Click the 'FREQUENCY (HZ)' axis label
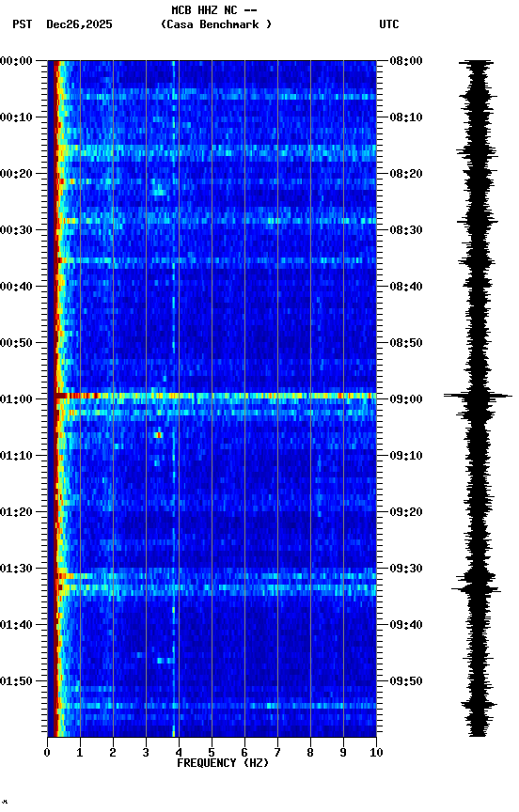The image size is (519, 812). pos(223,763)
